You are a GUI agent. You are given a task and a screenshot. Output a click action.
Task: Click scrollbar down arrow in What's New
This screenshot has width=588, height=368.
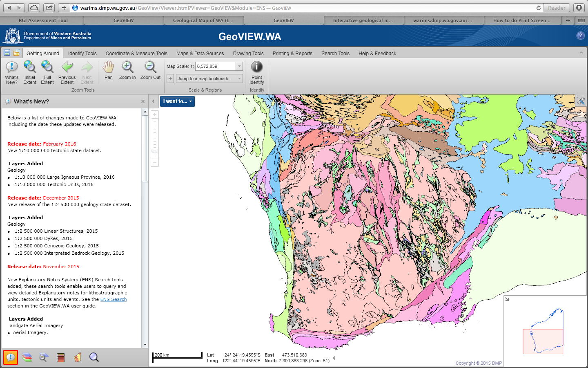coord(145,345)
